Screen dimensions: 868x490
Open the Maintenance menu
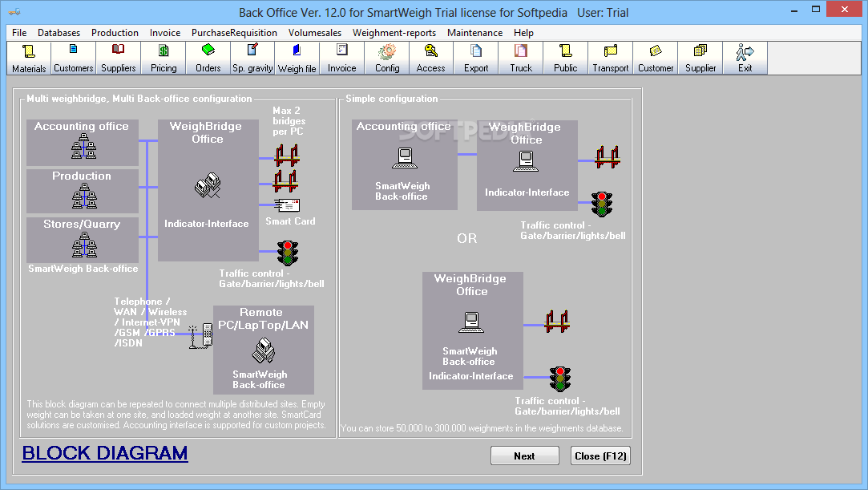pyautogui.click(x=475, y=33)
